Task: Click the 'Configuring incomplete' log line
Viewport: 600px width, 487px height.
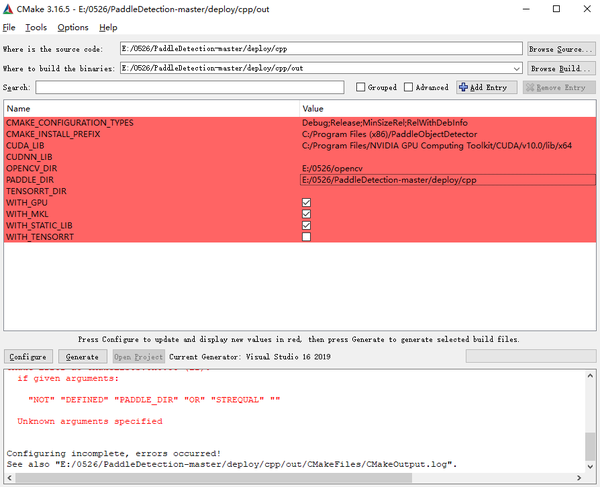Action: coord(114,453)
